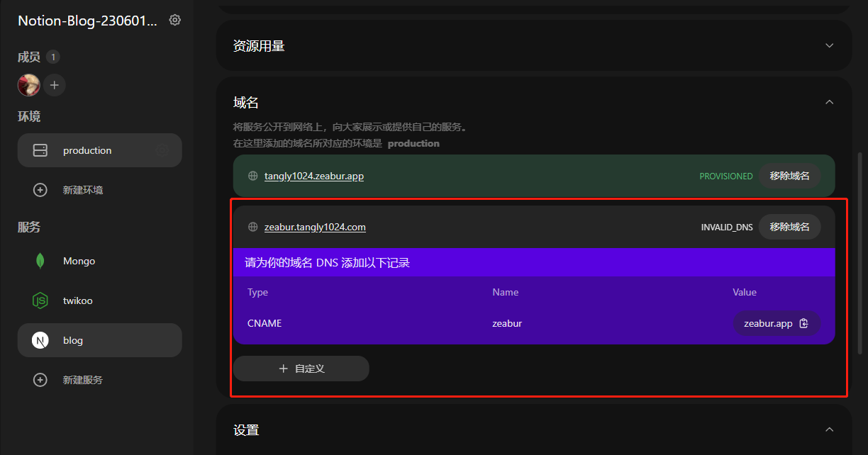Click the 环境 section label

tap(29, 116)
